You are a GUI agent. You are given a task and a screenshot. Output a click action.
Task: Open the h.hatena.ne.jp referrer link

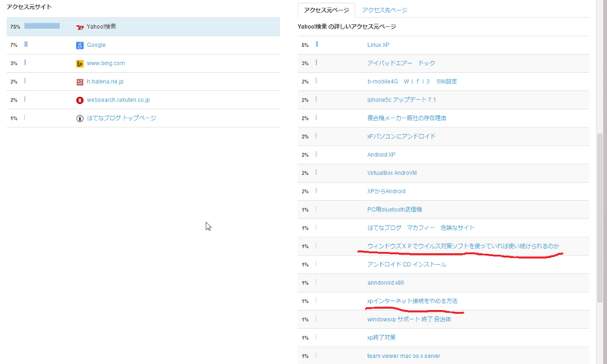[x=105, y=81]
